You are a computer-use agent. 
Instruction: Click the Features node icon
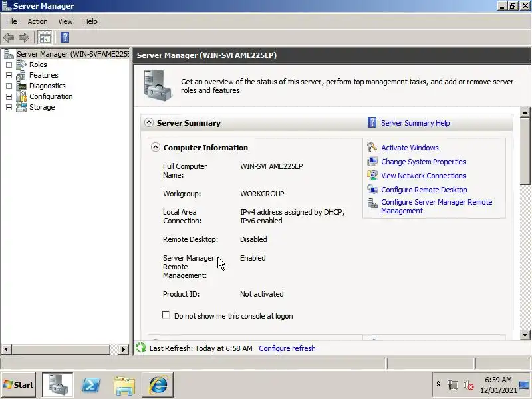21,75
